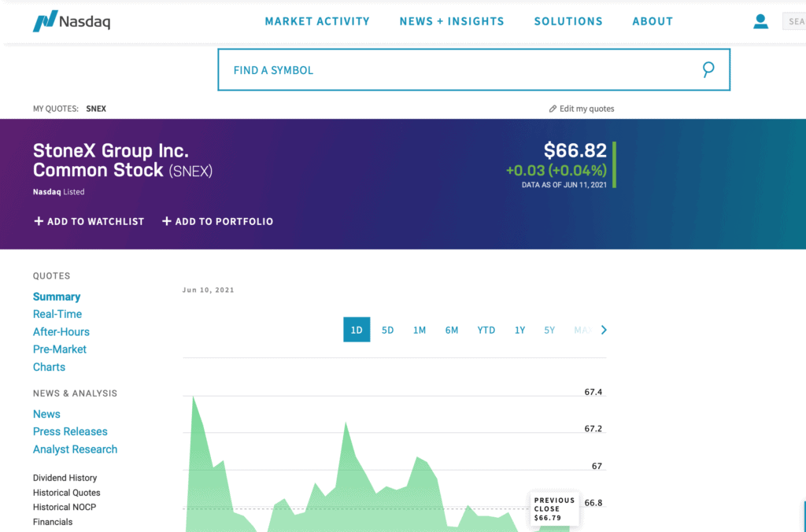Select the 1M chart range

(420, 330)
